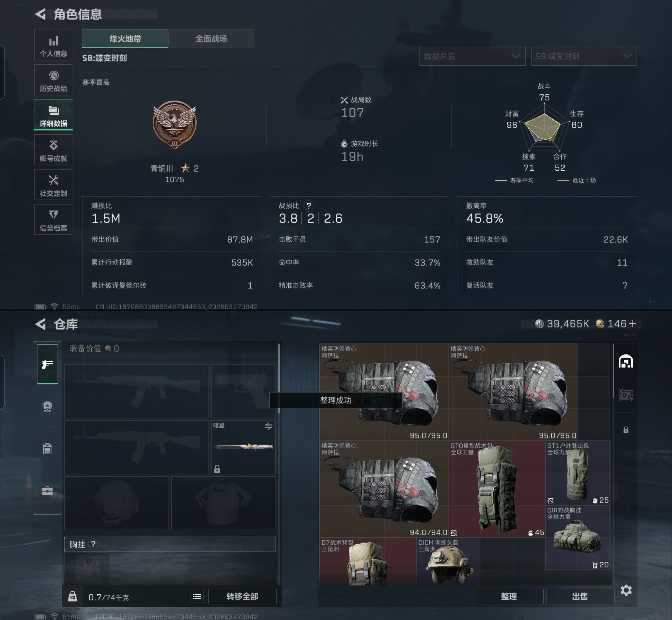Click the 战损比 question mark help
Image resolution: width=672 pixels, height=620 pixels.
[x=309, y=206]
